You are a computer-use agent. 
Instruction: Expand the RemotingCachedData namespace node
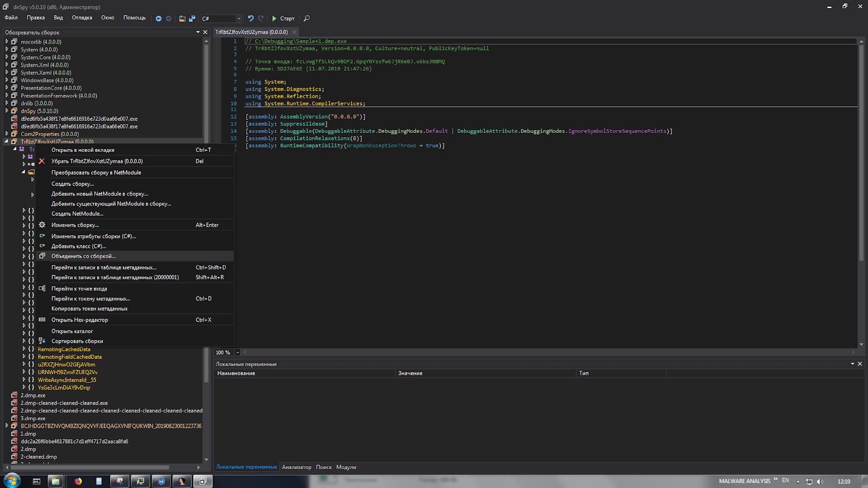[24, 349]
